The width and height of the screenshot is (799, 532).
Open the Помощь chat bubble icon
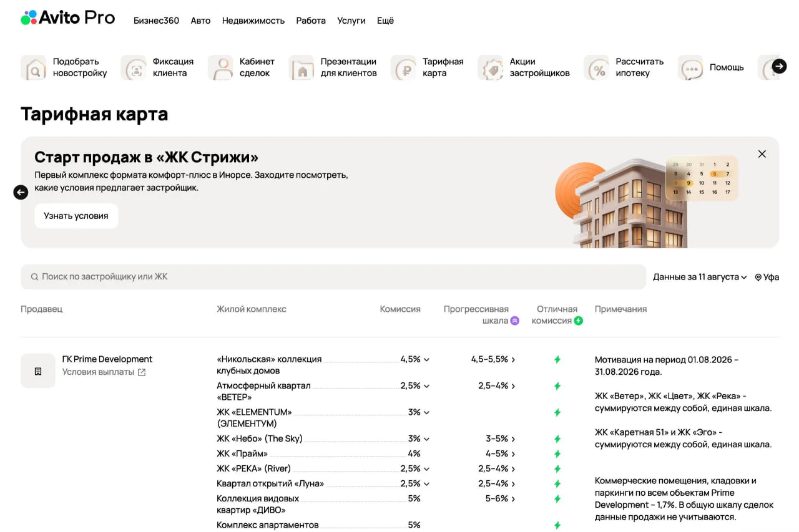click(690, 67)
